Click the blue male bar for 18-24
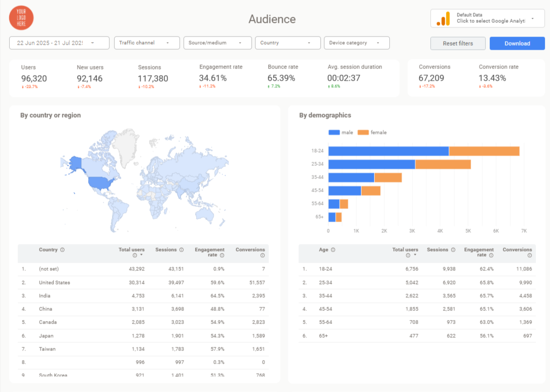Viewport: 550px width, 392px height. coord(388,151)
